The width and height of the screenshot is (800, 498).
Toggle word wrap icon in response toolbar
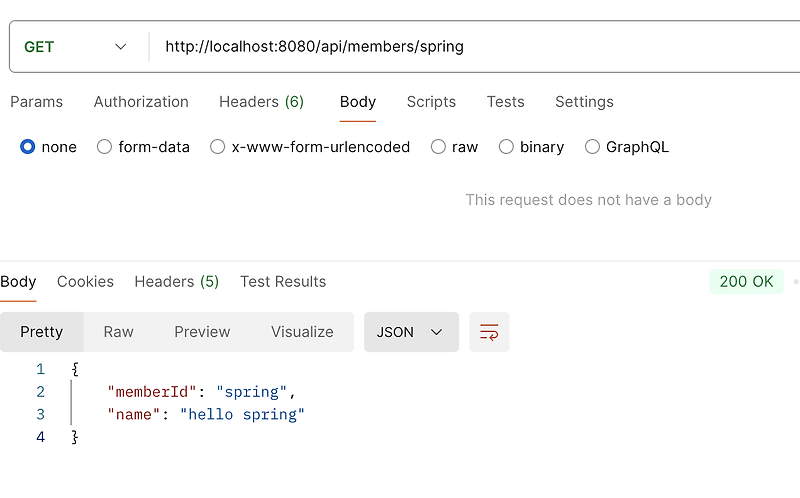489,332
